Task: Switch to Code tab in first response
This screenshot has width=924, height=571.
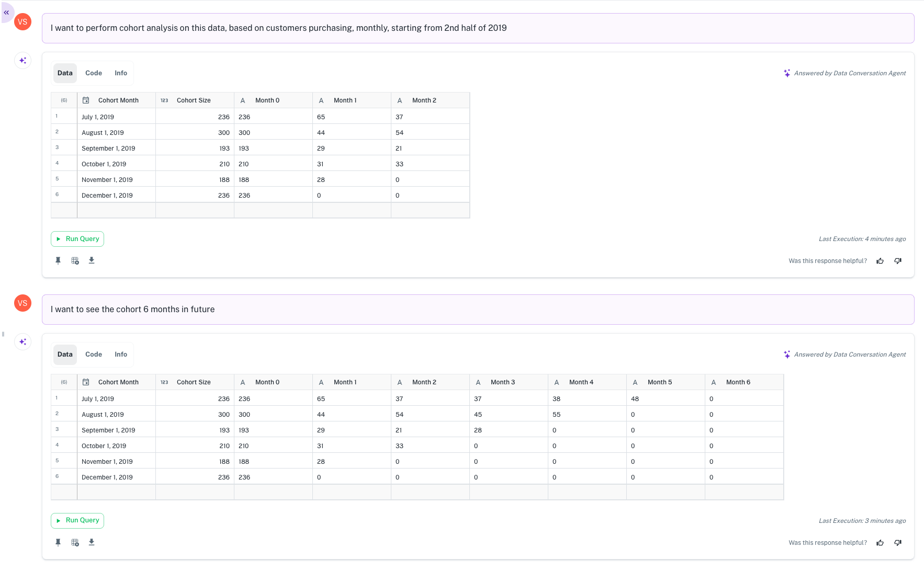Action: 94,73
